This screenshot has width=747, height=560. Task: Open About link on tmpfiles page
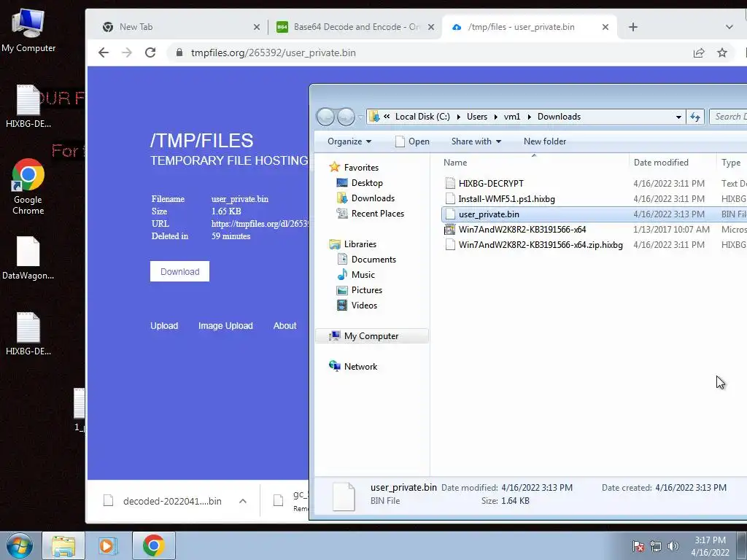[x=285, y=326]
